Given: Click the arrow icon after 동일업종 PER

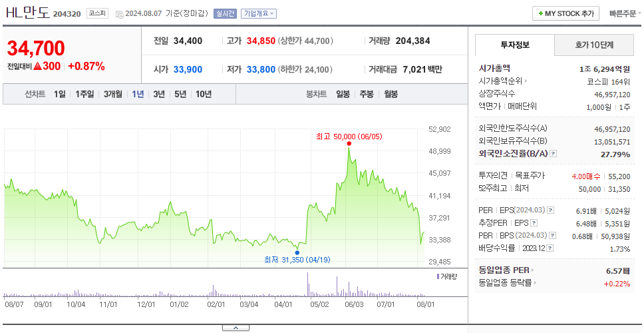Looking at the screenshot, I should 533,270.
